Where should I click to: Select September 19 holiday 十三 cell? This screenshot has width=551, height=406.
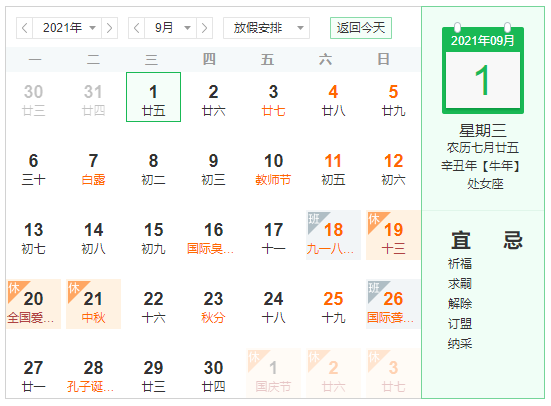[394, 235]
